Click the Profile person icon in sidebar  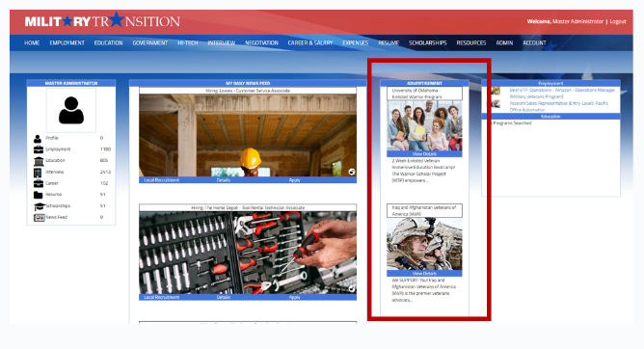(x=38, y=139)
